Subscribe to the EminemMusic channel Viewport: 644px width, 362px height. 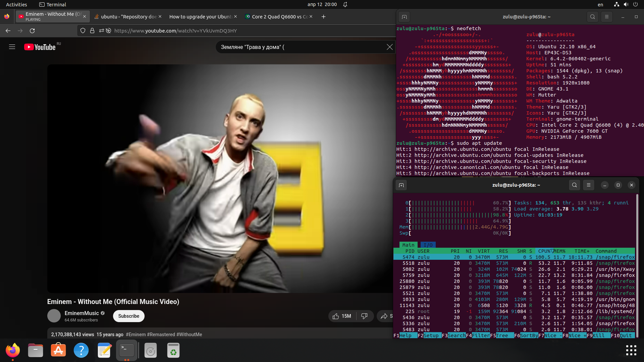click(x=128, y=316)
